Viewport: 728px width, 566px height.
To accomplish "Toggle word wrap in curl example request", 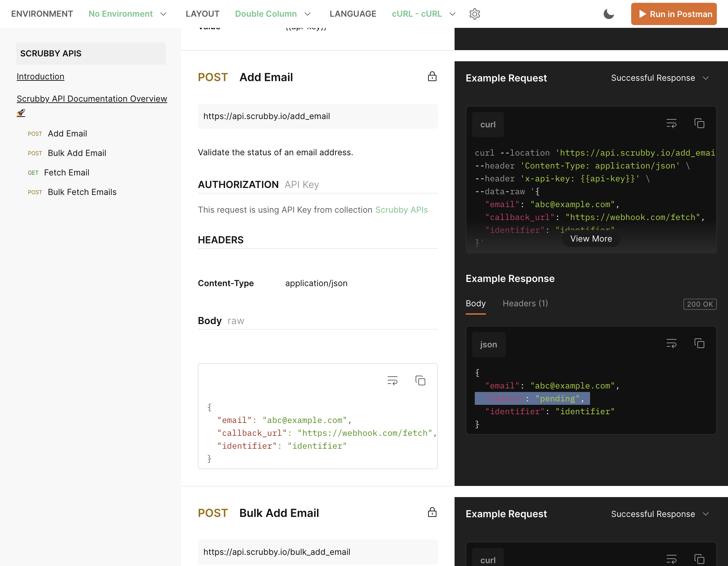I will coord(671,124).
